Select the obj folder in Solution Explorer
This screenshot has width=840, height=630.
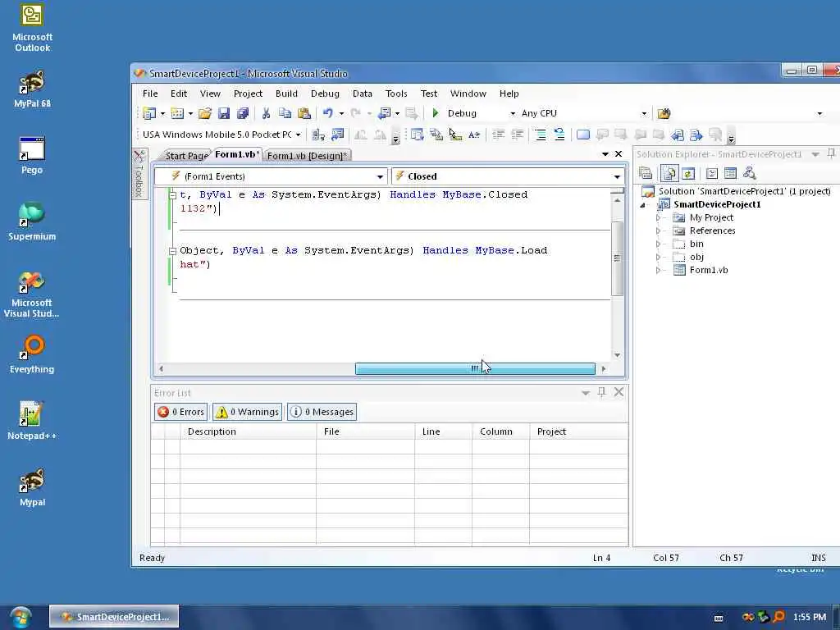(696, 257)
